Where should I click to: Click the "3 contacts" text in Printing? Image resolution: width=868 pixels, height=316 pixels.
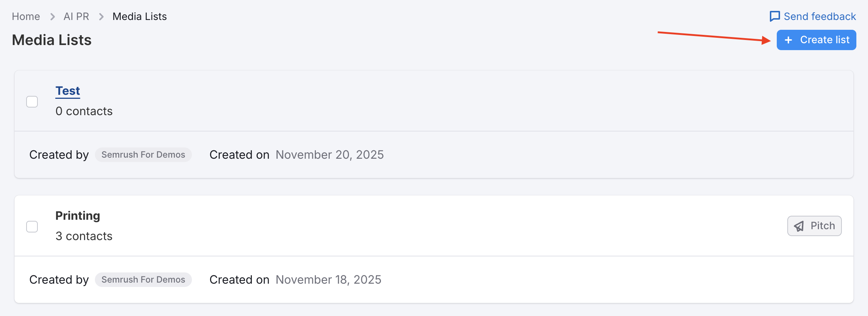(x=84, y=236)
